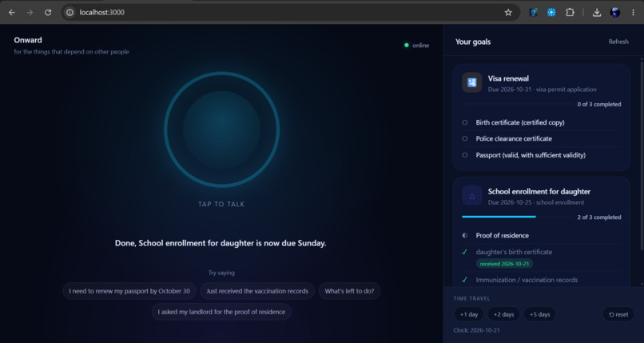Click the 'Clock: 2026-10-21' text
This screenshot has width=644, height=343.
click(476, 330)
